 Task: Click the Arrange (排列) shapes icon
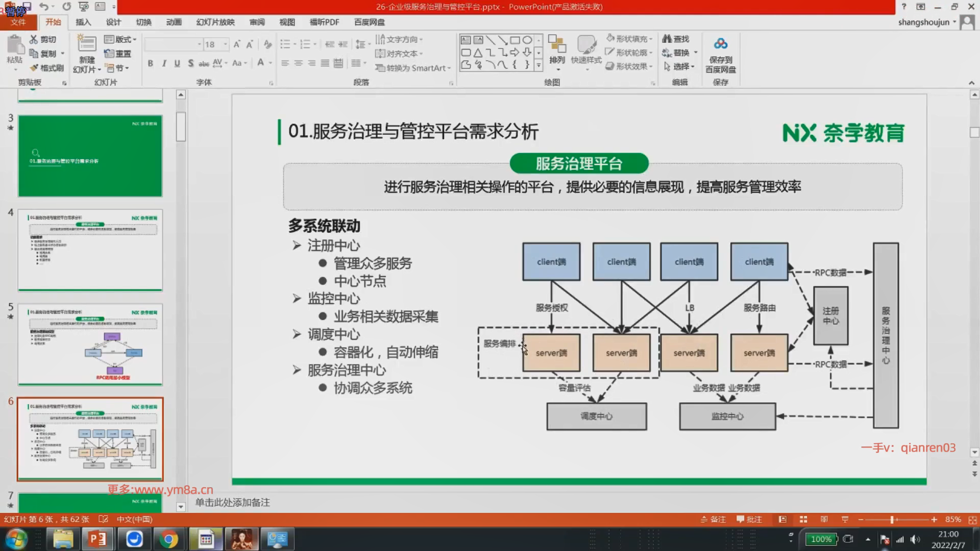(557, 45)
